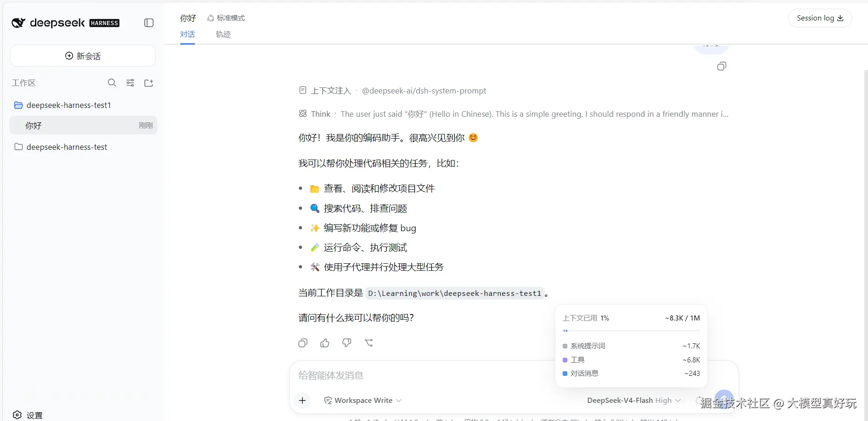Start a new session with 新会话
Image resolution: width=868 pixels, height=421 pixels.
(x=83, y=56)
